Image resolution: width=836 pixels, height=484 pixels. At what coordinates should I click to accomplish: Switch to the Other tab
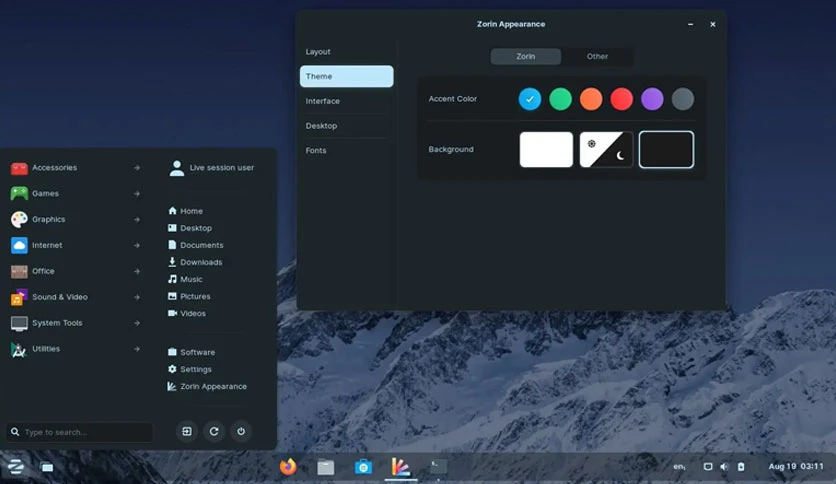[x=597, y=57]
